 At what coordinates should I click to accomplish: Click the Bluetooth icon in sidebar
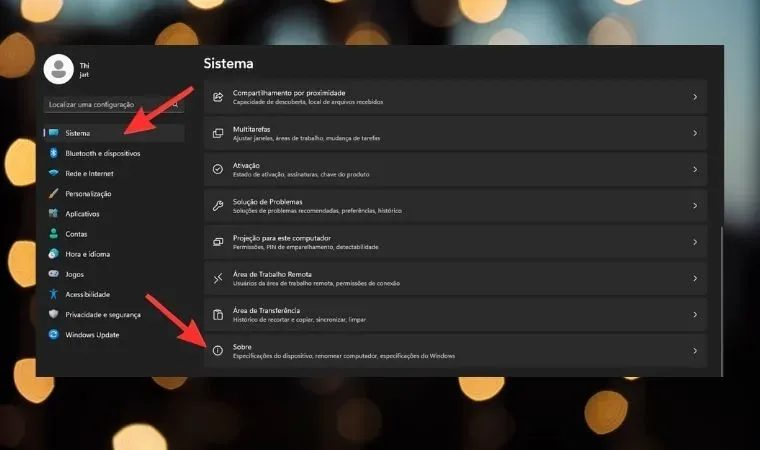click(53, 153)
